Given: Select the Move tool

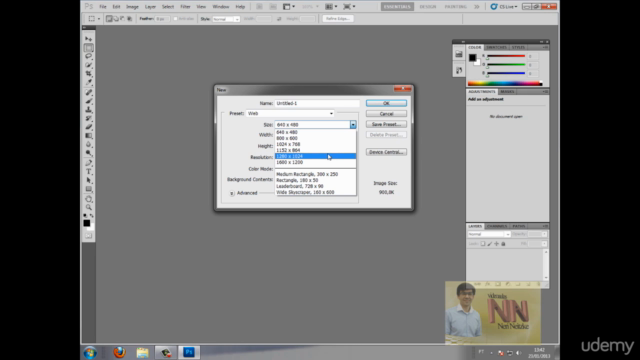Looking at the screenshot, I should point(89,39).
